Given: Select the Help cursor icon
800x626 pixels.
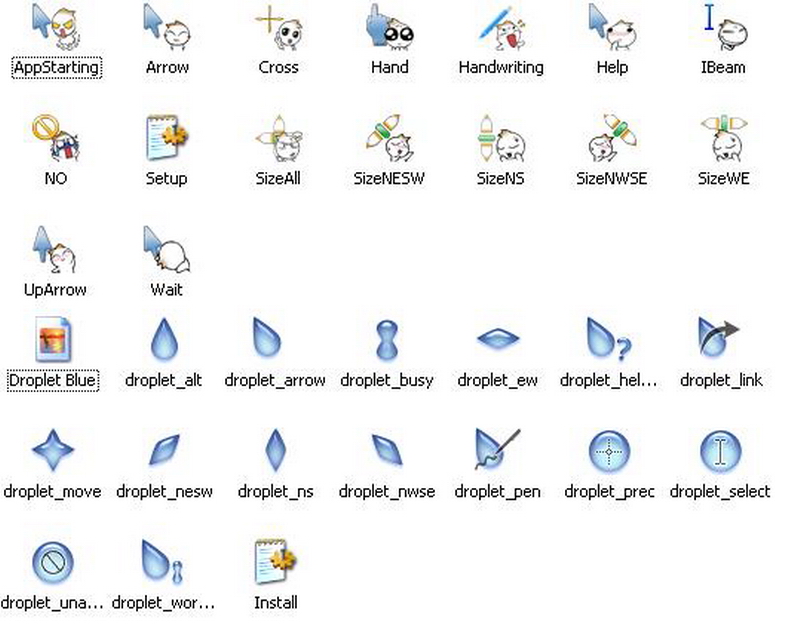Looking at the screenshot, I should point(612,26).
